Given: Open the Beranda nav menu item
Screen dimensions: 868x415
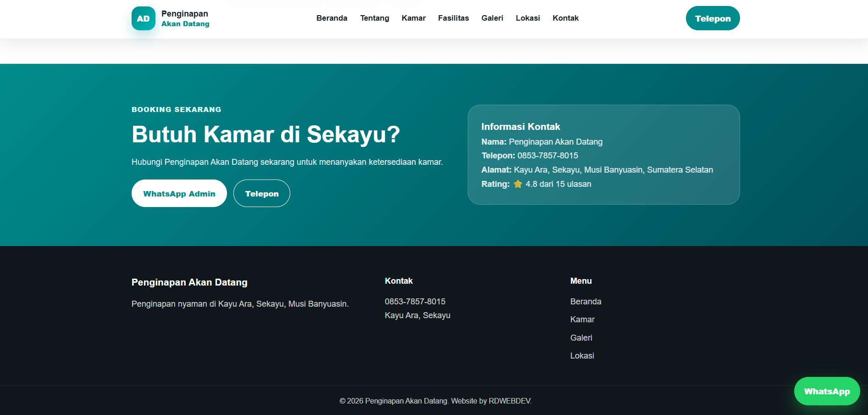Looking at the screenshot, I should coord(332,18).
